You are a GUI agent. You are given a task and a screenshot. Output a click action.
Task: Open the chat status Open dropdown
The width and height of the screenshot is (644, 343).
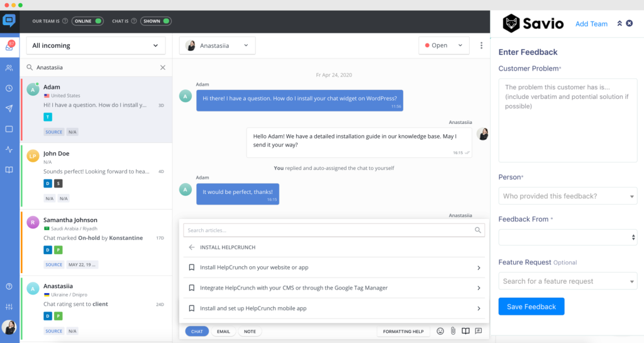443,45
